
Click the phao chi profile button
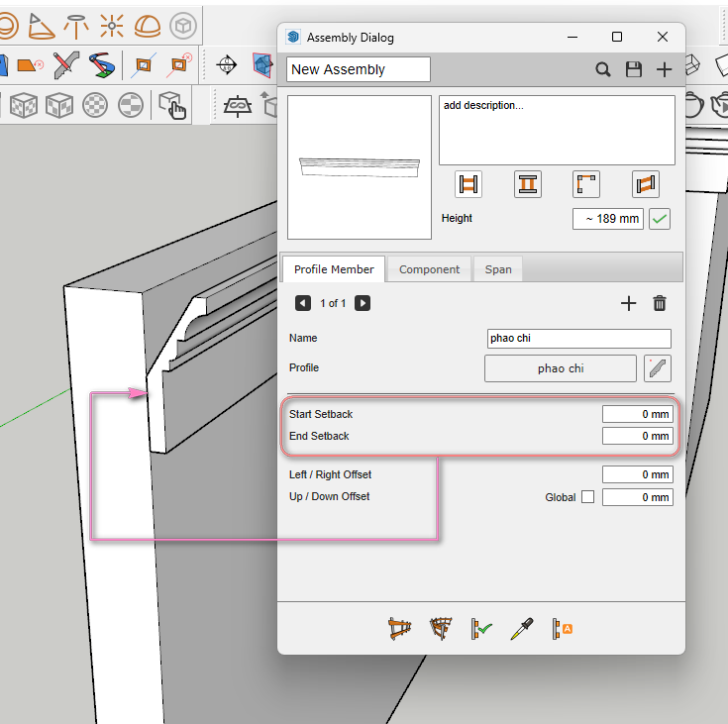560,368
